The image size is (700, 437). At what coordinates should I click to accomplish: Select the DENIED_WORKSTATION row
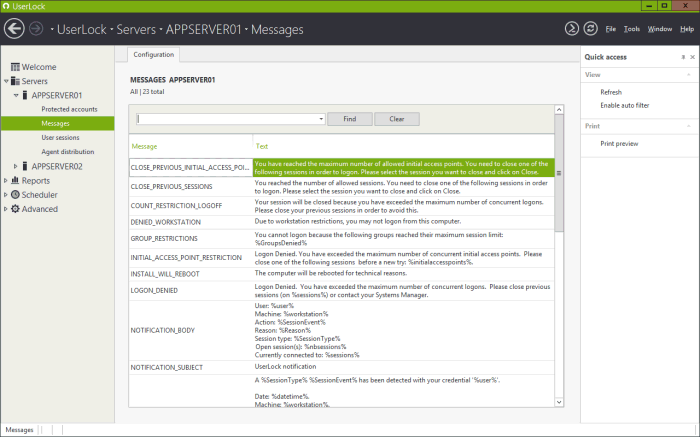pos(342,222)
